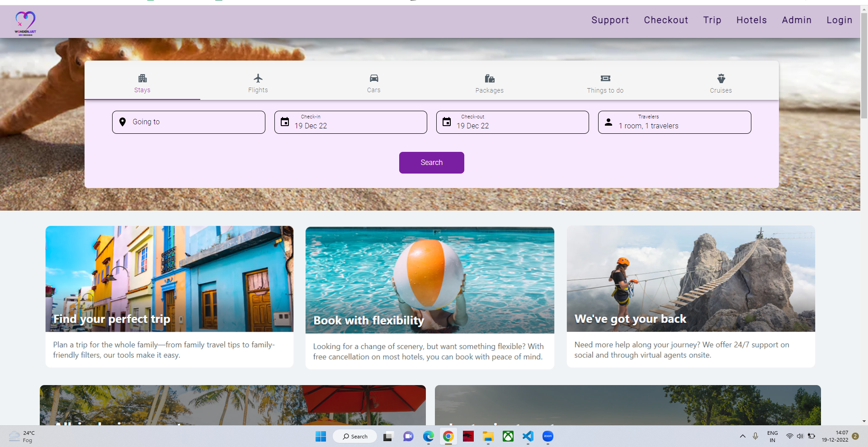Select the Flights airplane icon
868x447 pixels.
258,78
